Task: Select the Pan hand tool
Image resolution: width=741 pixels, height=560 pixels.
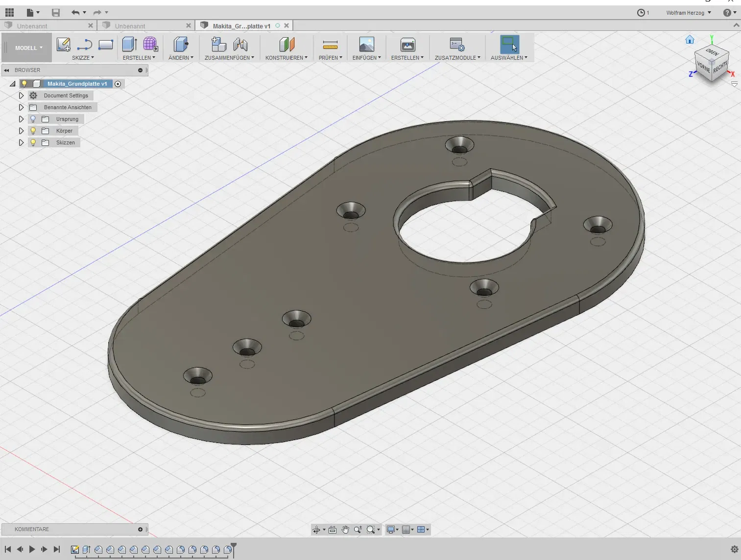Action: 345,530
